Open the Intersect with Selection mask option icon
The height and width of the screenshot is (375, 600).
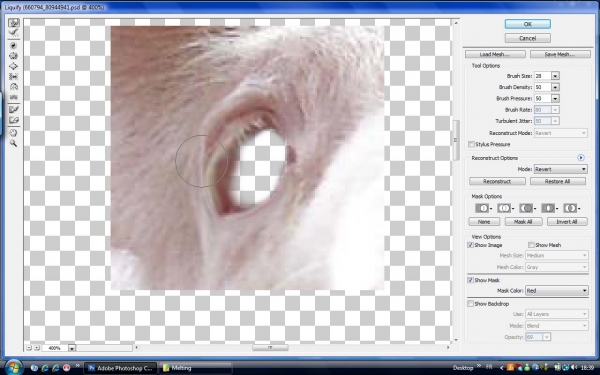[548, 208]
